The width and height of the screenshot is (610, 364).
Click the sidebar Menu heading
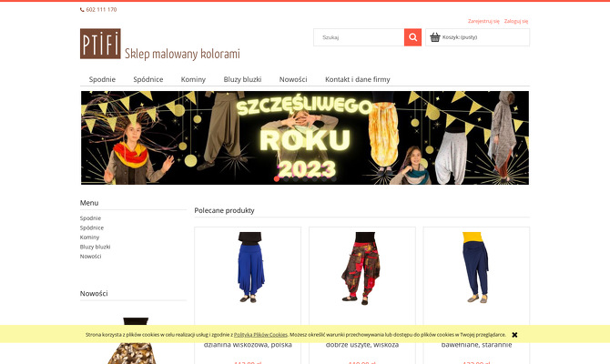point(89,203)
